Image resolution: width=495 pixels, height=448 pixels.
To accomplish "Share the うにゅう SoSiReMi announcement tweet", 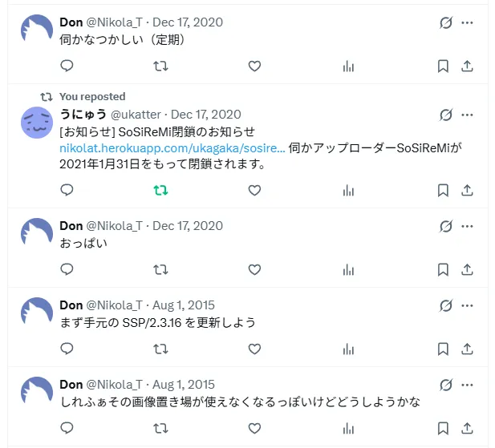I will pyautogui.click(x=468, y=191).
